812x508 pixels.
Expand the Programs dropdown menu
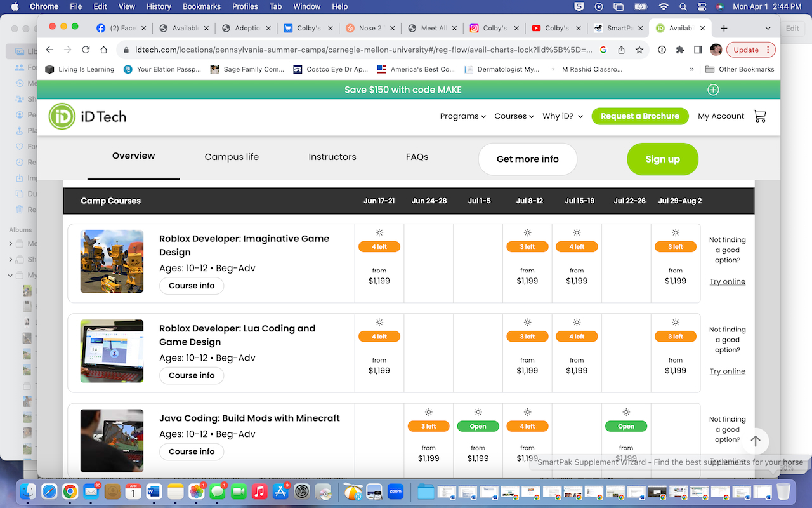click(462, 116)
